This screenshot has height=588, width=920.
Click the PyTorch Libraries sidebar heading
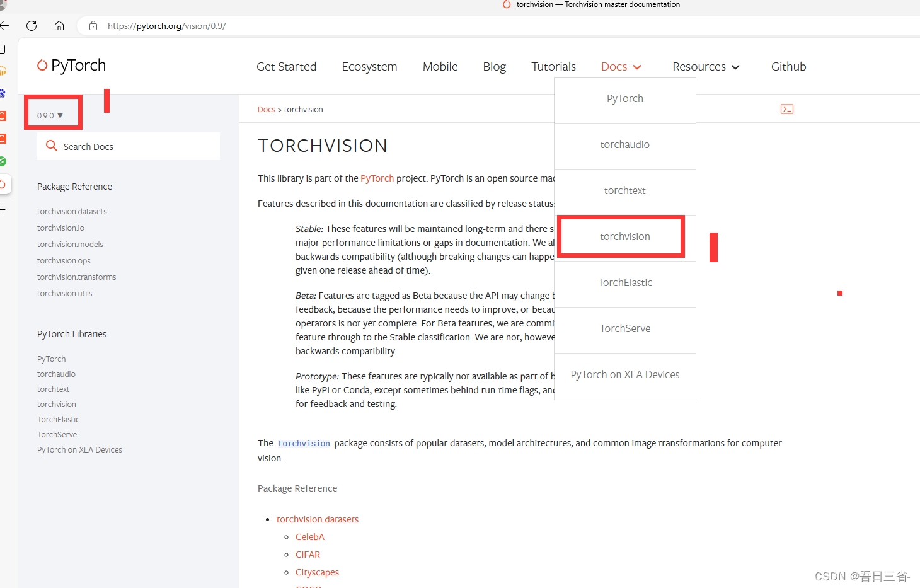(72, 334)
